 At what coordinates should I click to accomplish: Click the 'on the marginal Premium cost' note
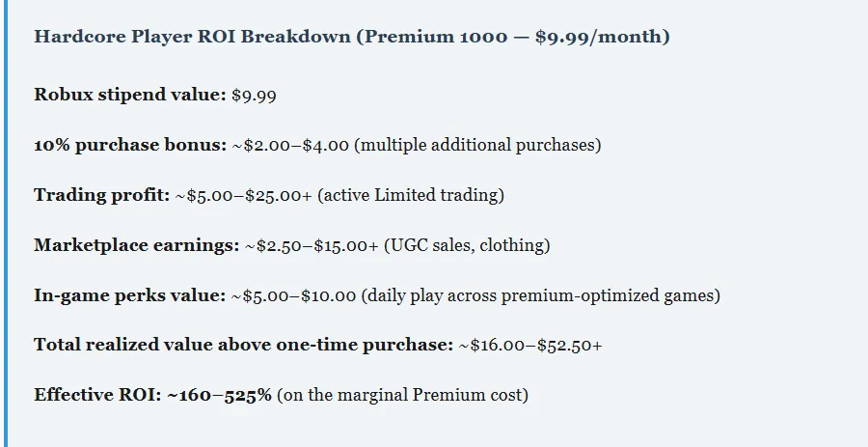coord(402,395)
